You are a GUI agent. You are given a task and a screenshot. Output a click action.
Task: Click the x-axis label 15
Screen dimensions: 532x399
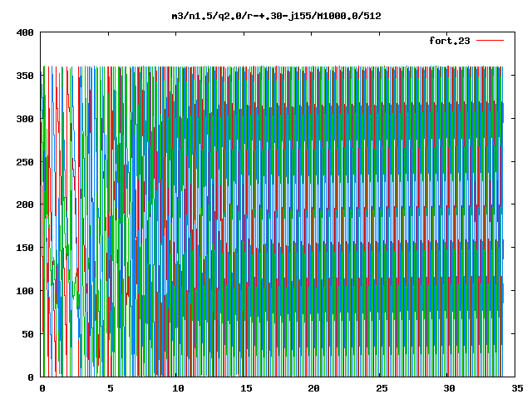pos(246,388)
